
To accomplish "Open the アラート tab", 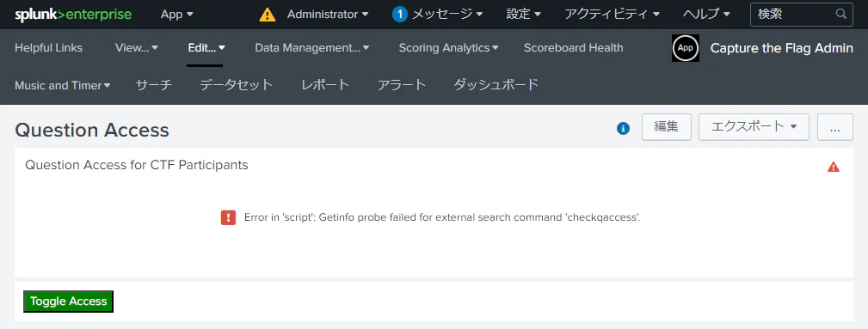I will point(402,85).
